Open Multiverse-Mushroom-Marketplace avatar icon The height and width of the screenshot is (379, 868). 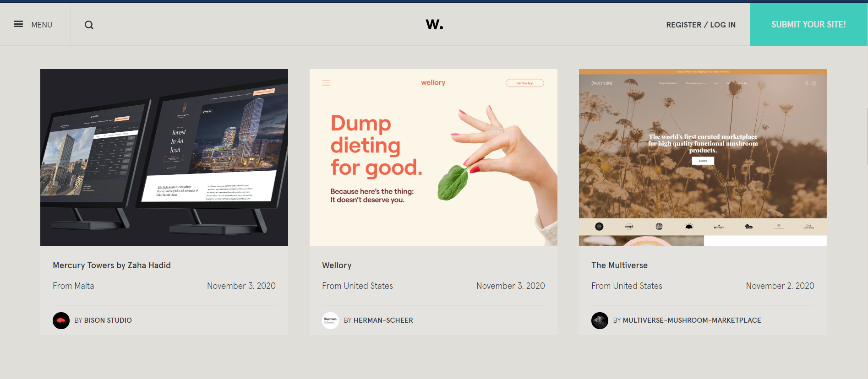click(600, 320)
